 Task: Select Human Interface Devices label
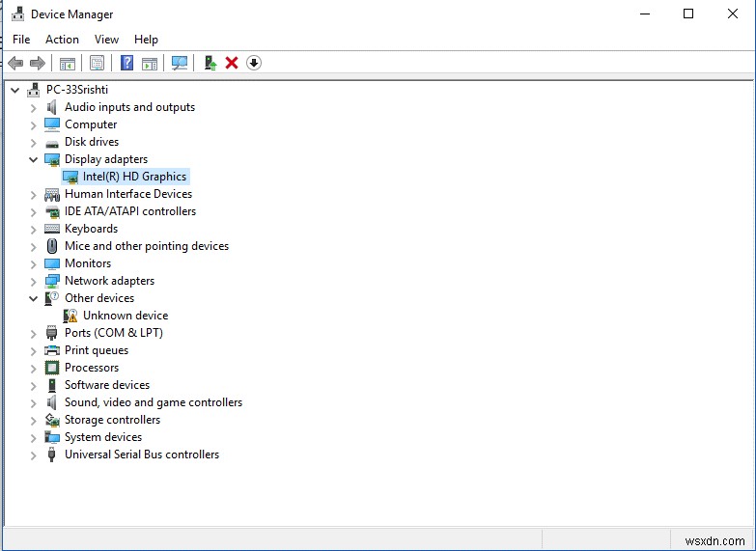pos(128,194)
